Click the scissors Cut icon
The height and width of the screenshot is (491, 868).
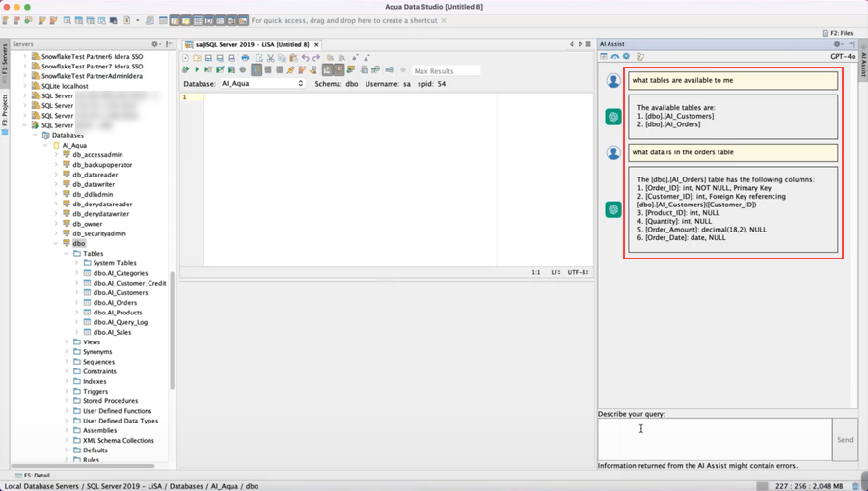point(270,58)
